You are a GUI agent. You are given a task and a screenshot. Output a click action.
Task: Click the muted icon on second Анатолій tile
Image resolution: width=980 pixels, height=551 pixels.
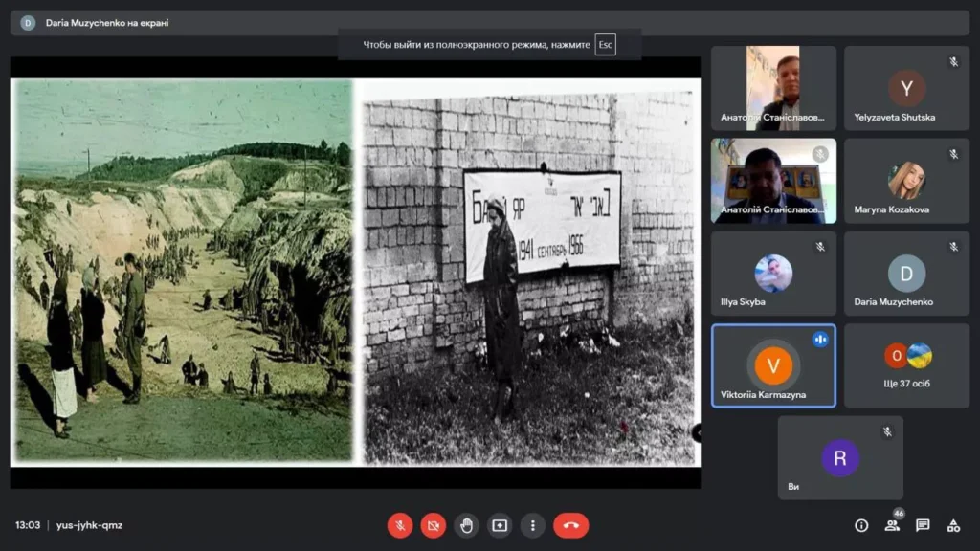click(820, 154)
